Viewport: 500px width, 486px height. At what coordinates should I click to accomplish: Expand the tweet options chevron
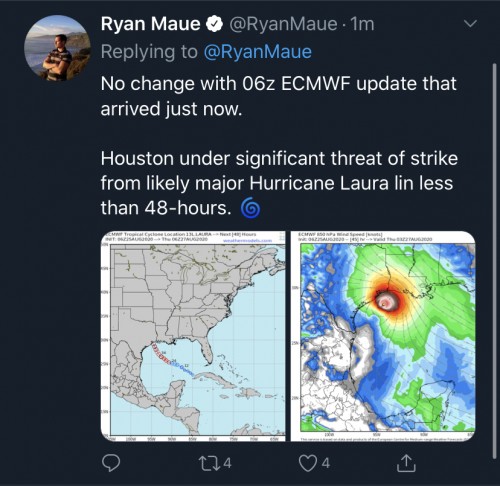point(471,24)
